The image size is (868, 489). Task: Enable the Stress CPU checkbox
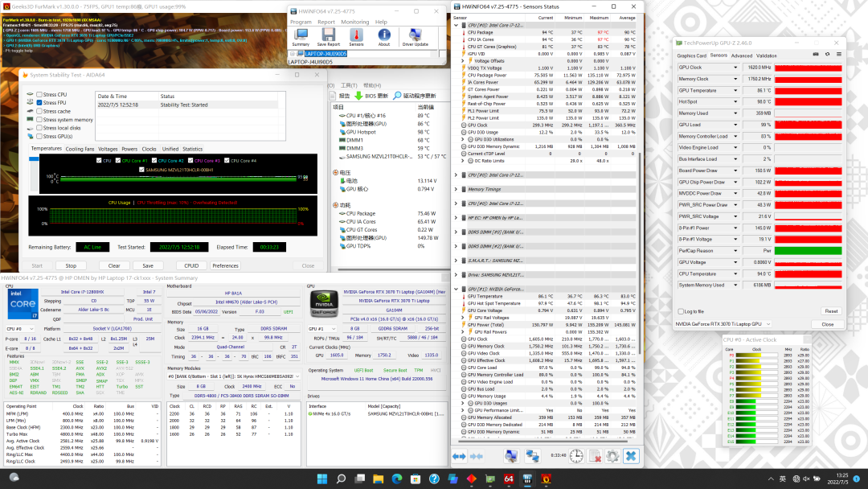point(39,95)
